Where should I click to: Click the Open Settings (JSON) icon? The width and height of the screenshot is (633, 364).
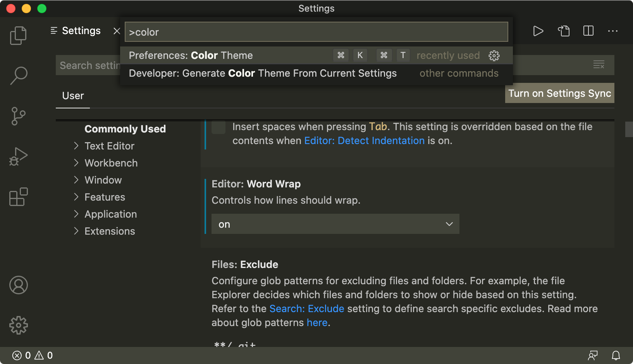(x=563, y=31)
